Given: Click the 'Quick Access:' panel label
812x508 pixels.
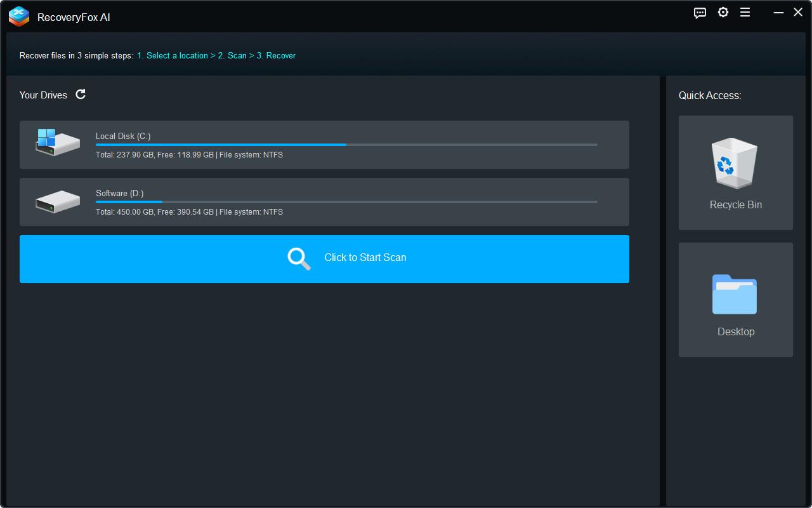Looking at the screenshot, I should click(710, 95).
